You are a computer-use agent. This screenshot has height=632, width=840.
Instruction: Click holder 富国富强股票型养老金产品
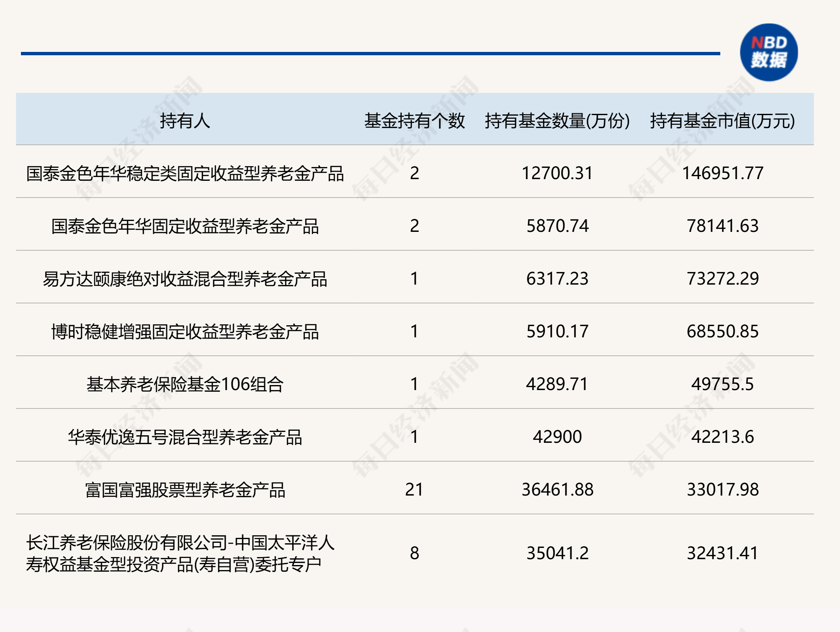pyautogui.click(x=185, y=490)
